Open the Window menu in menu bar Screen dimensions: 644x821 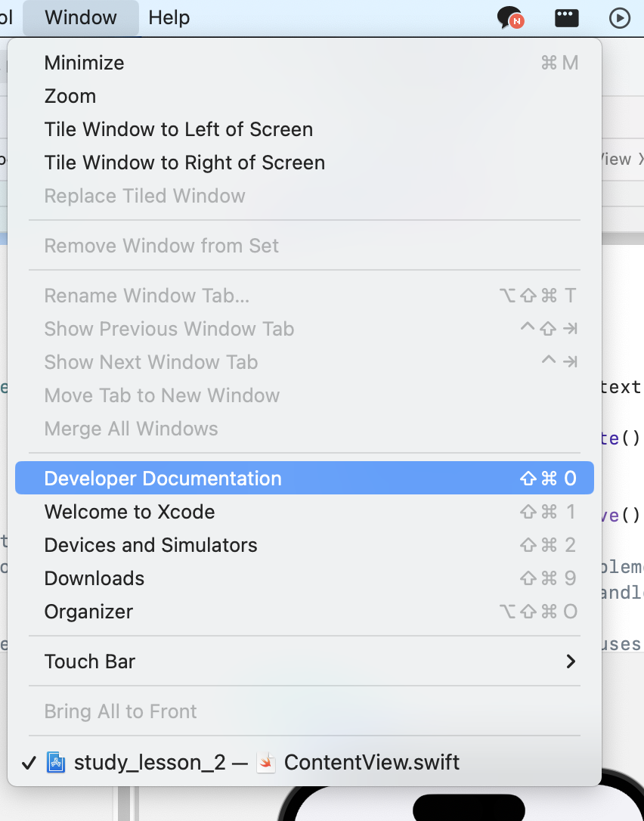(x=81, y=18)
